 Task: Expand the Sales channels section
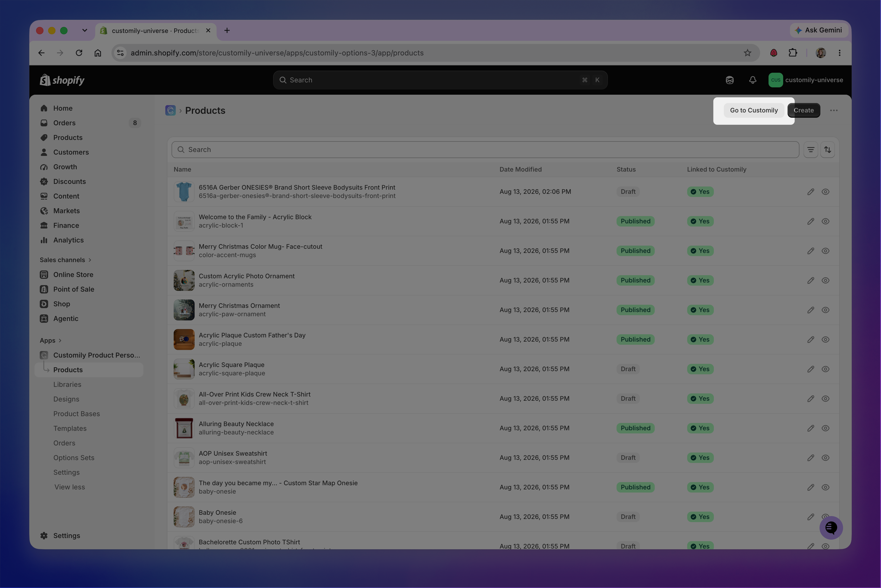click(x=66, y=260)
